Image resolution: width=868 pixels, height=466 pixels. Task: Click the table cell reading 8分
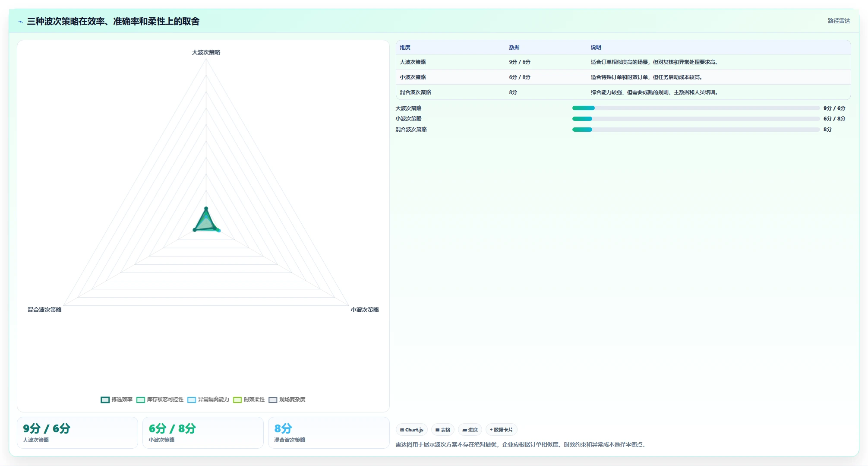pos(513,92)
